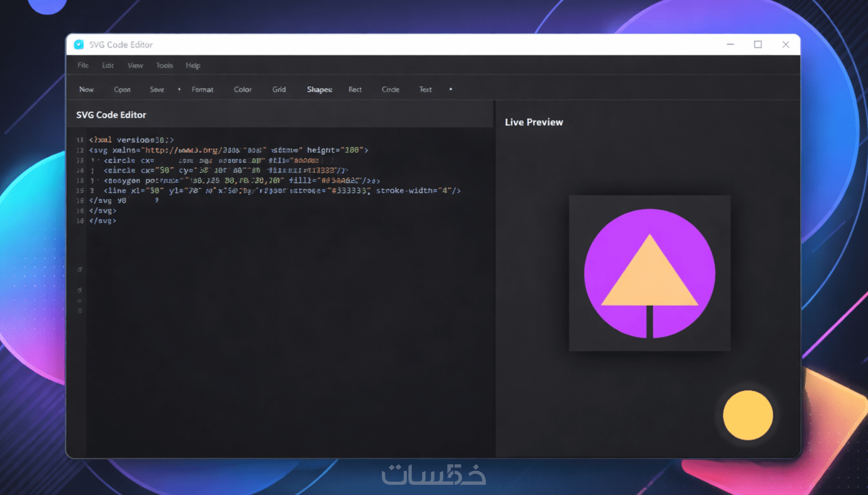Click 'stroke-width="4"' in the code

tap(414, 190)
